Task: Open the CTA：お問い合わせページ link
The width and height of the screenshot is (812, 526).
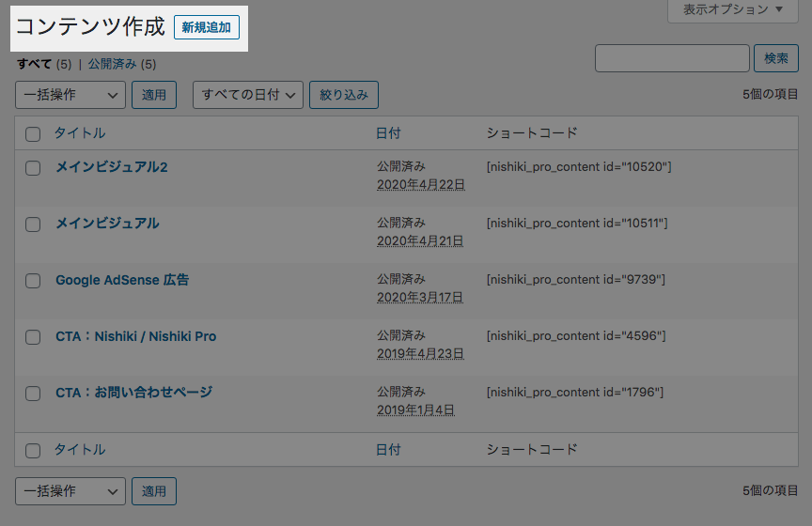Action: click(134, 393)
